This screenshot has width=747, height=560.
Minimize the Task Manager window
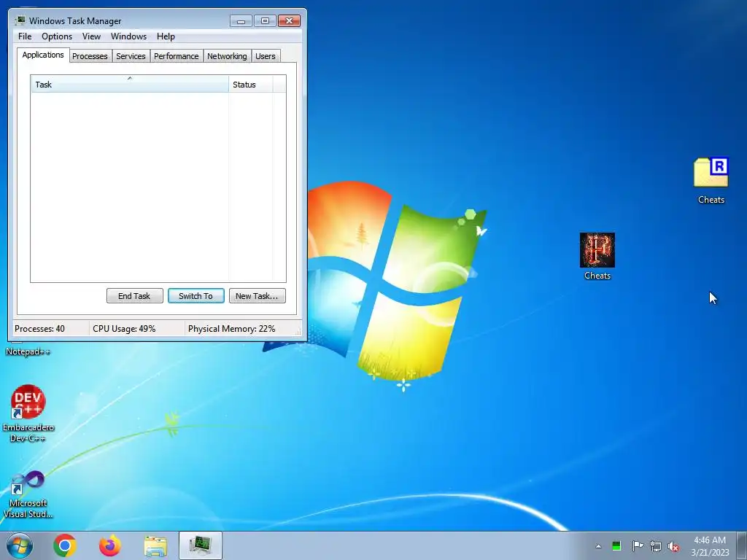pos(241,21)
